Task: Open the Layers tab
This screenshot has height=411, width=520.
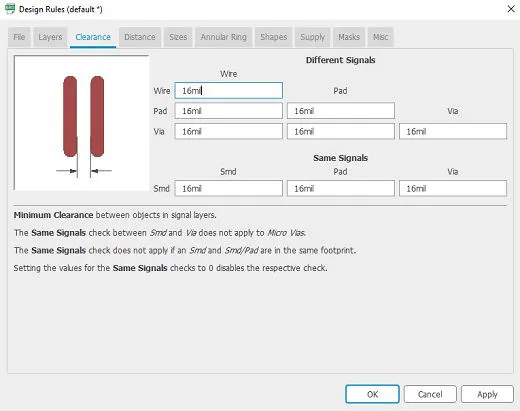Action: coord(50,37)
